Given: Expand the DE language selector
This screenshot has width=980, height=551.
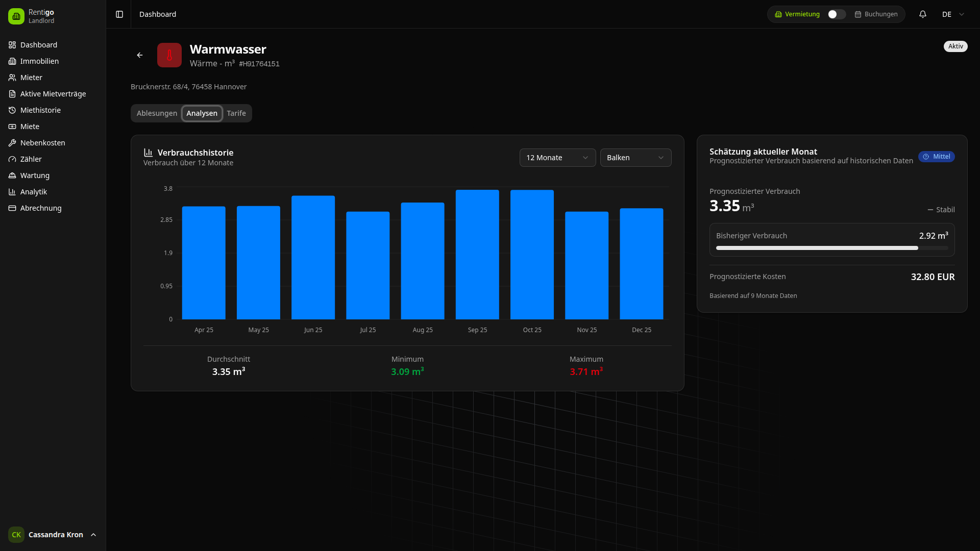Looking at the screenshot, I should pos(952,14).
